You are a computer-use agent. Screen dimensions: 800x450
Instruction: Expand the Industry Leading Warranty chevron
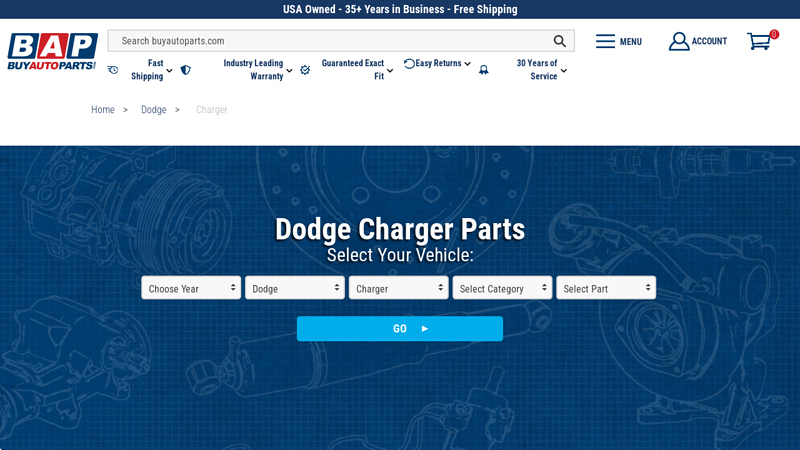(x=289, y=70)
